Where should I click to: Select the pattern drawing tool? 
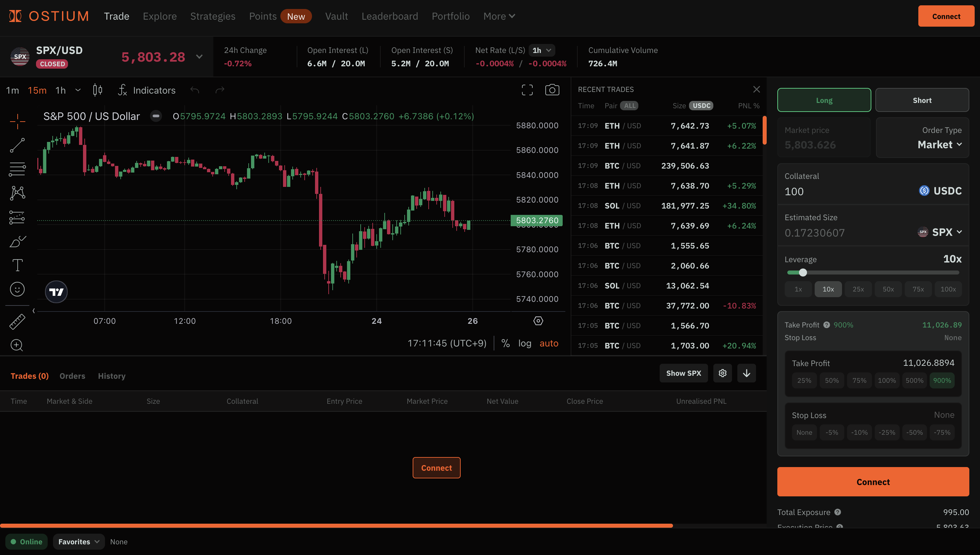pos(17,193)
